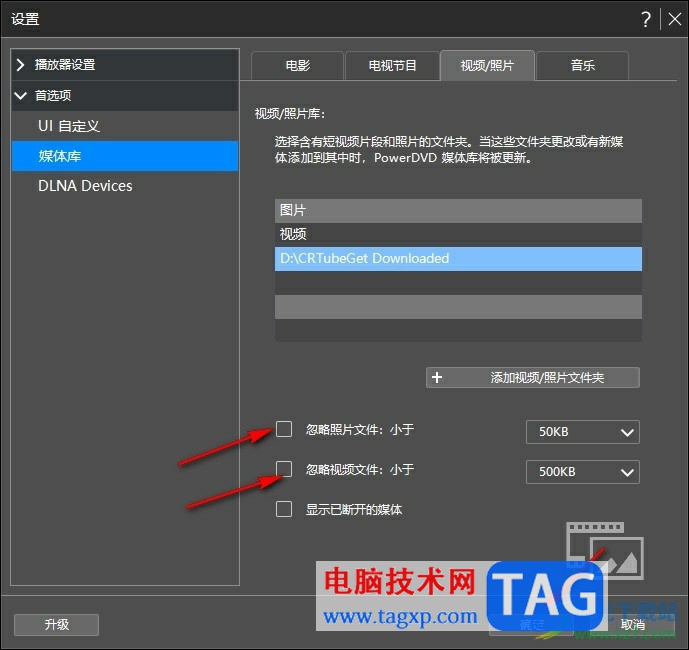Enable 忽略视频文件 checkbox
Screen dimensions: 689x650
click(x=284, y=469)
